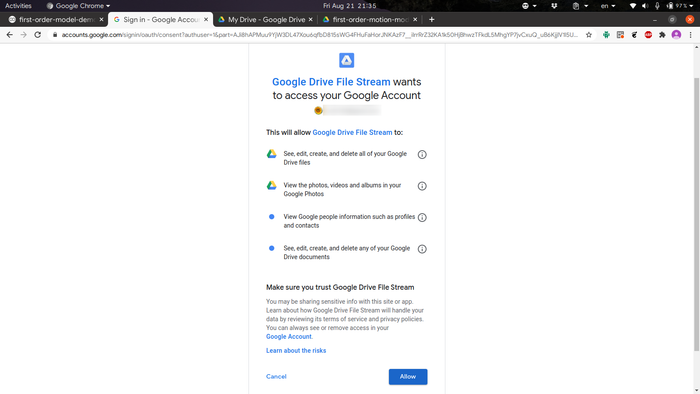Click the Google Drive logo at top of consent card
This screenshot has width=700, height=394.
click(346, 60)
